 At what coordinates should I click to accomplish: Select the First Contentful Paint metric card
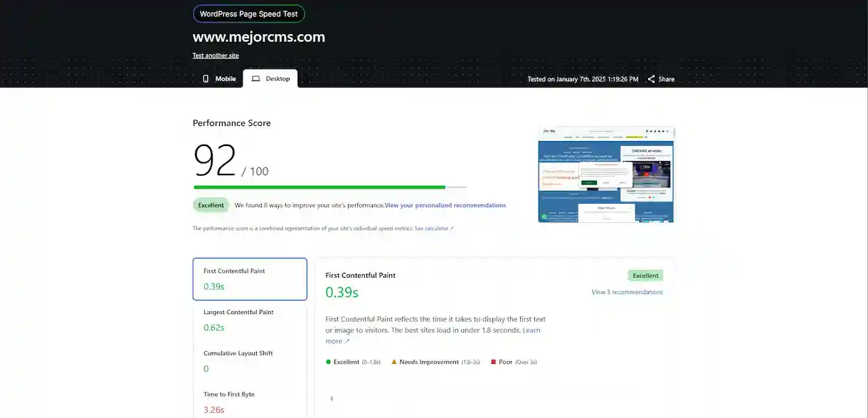[x=250, y=279]
